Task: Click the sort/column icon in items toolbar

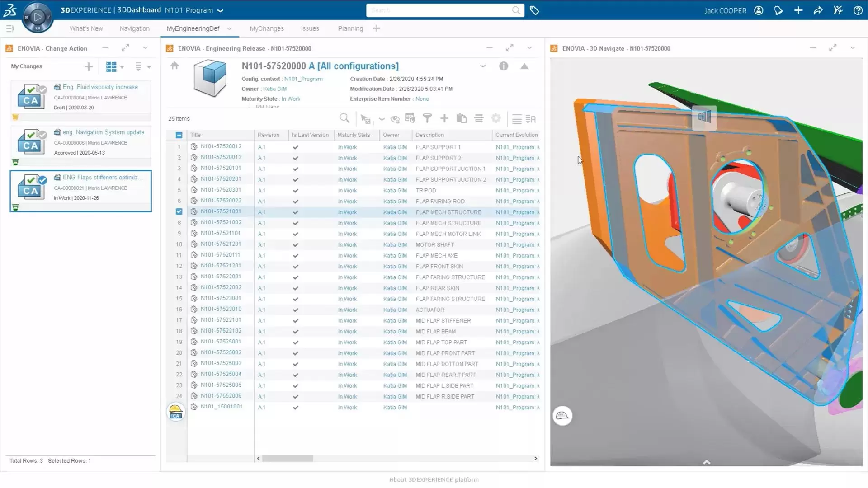Action: [x=531, y=119]
